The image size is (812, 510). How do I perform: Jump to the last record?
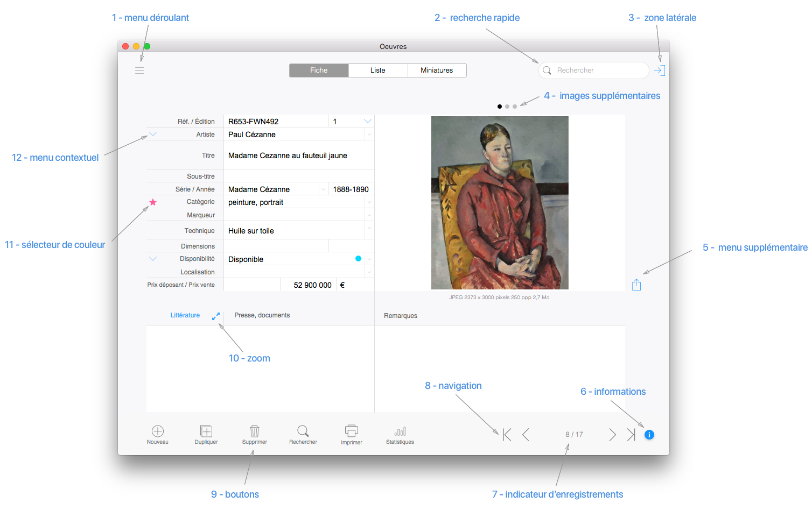click(631, 435)
